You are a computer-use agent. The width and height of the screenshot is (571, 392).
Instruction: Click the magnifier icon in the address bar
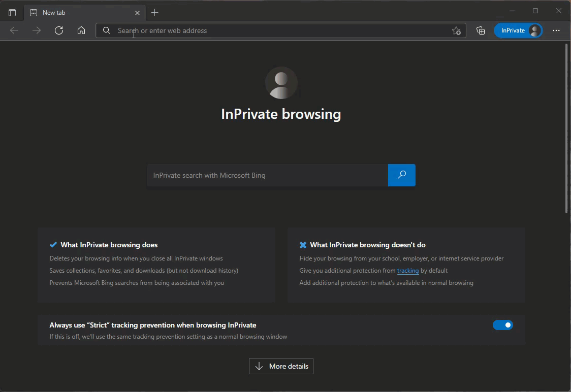pyautogui.click(x=106, y=30)
